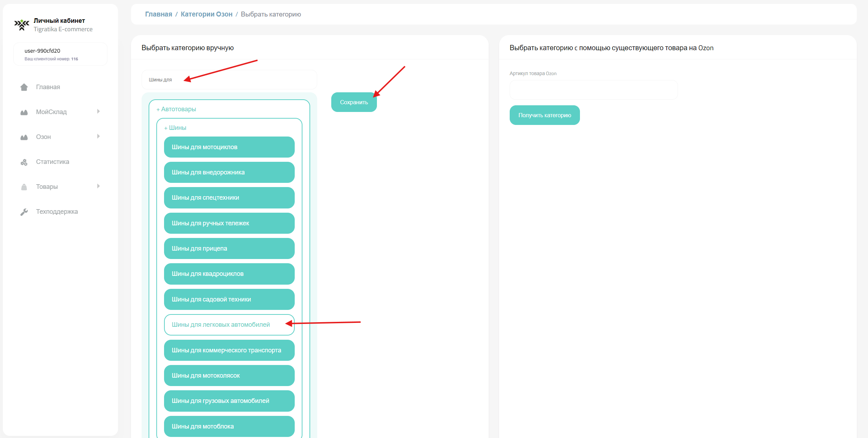Select Шины для спецтехники category

(229, 198)
